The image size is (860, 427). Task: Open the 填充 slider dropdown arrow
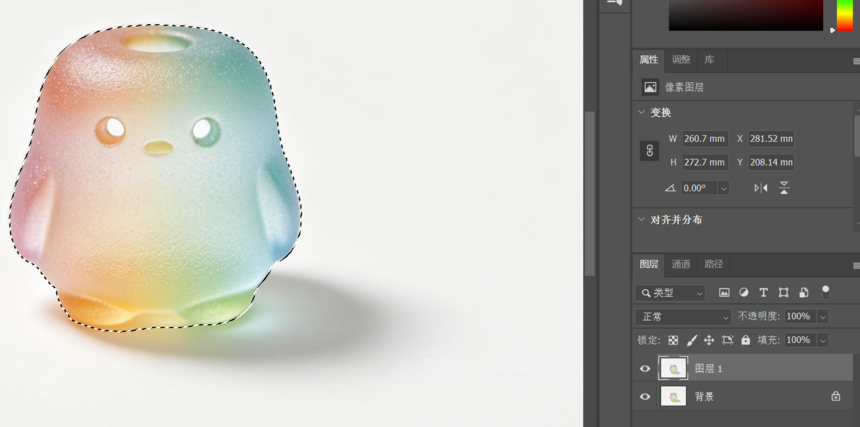coord(822,340)
